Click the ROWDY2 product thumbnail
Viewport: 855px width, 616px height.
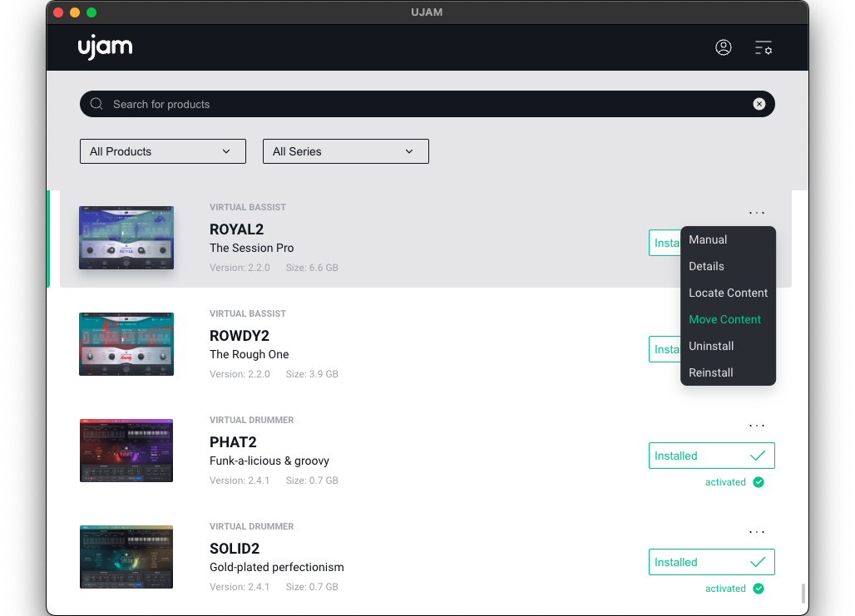tap(126, 344)
